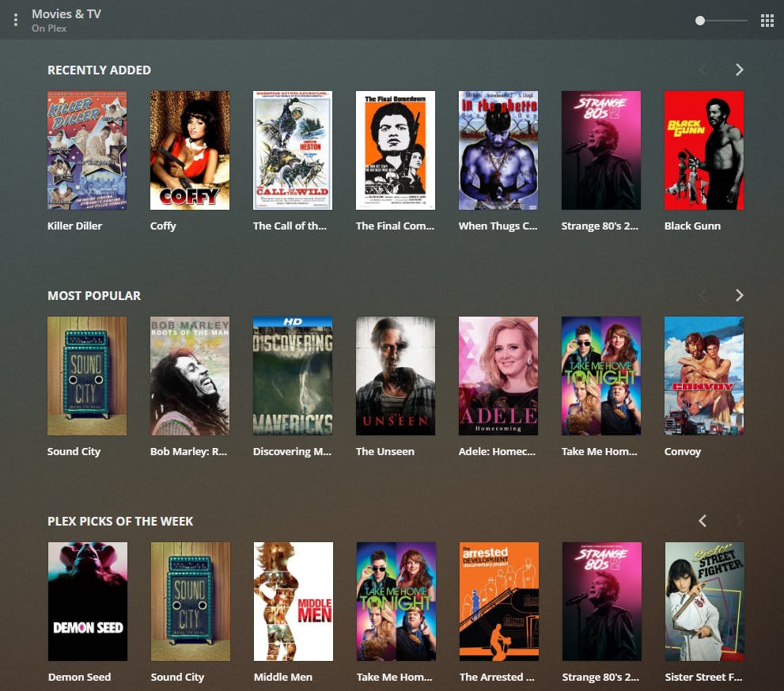Show next Most Popular items
This screenshot has width=784, height=691.
(740, 295)
